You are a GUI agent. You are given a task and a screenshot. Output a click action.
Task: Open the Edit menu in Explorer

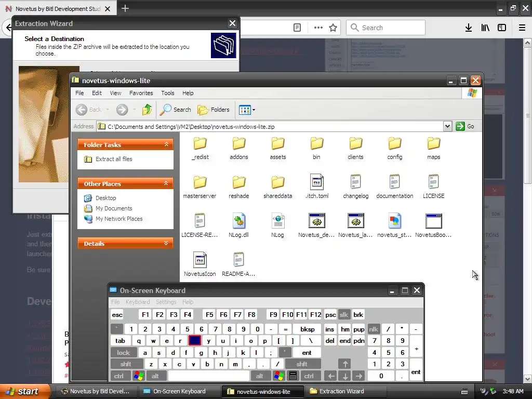coord(97,93)
